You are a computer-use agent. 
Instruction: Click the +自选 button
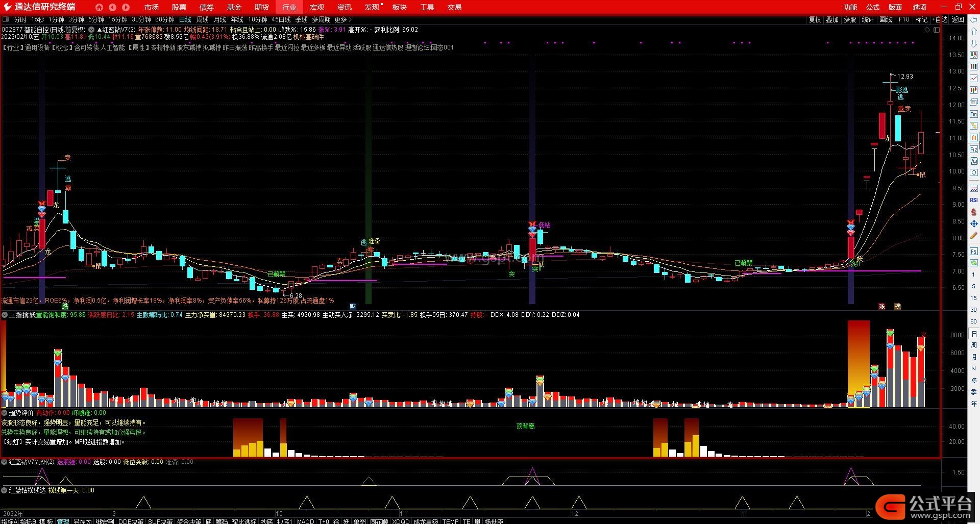940,20
